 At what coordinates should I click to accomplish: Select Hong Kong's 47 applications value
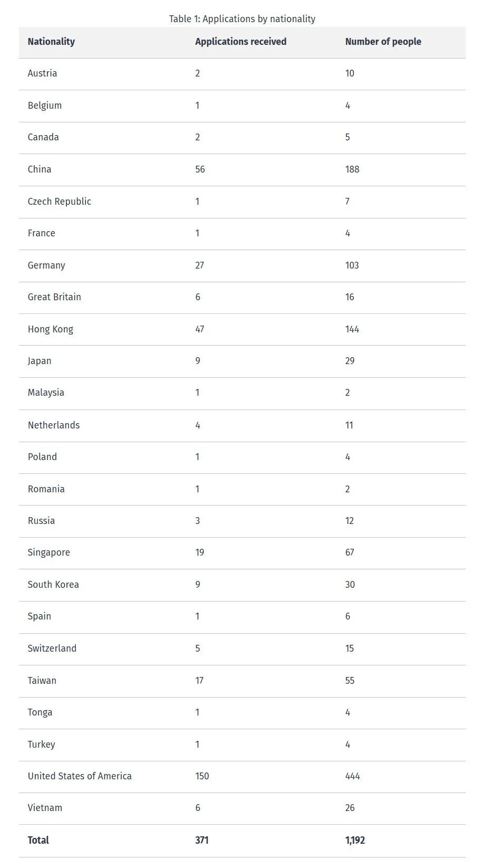(x=199, y=329)
